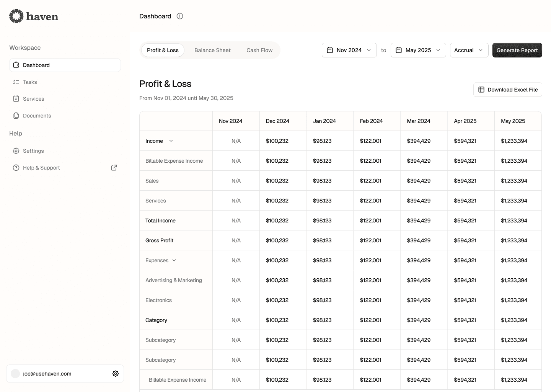This screenshot has height=392, width=551.
Task: Click the external link icon for Help & Support
Action: pyautogui.click(x=114, y=168)
